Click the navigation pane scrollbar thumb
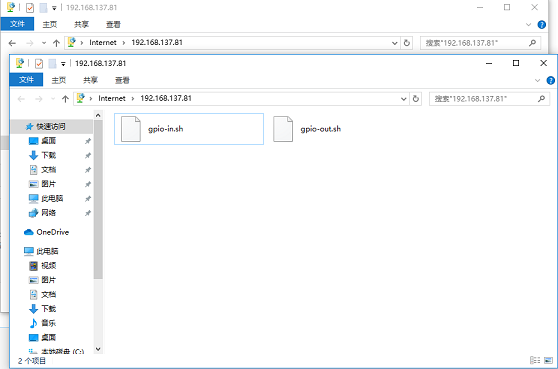The image size is (558, 369). (x=98, y=200)
